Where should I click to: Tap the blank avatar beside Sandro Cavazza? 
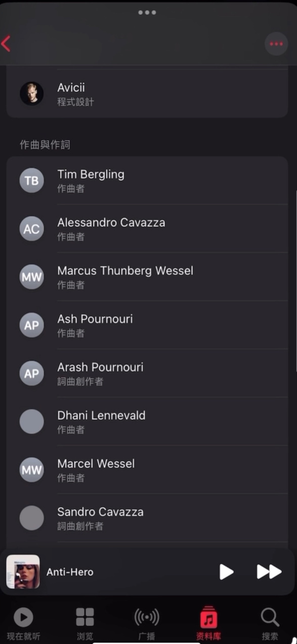click(x=31, y=518)
